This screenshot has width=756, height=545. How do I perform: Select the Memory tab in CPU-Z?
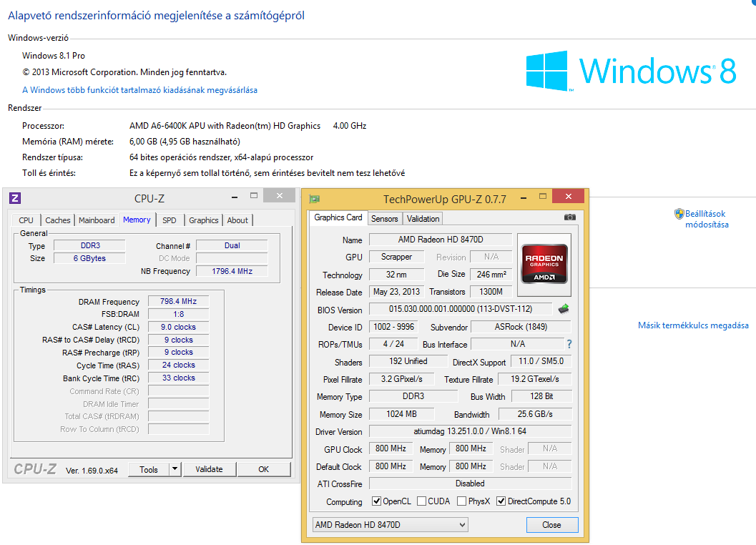(x=137, y=220)
